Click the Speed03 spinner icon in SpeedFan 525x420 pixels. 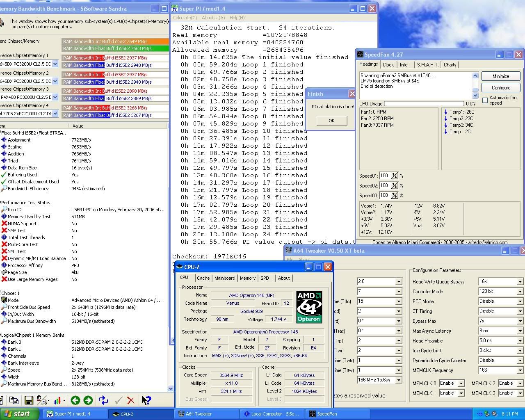pyautogui.click(x=394, y=195)
